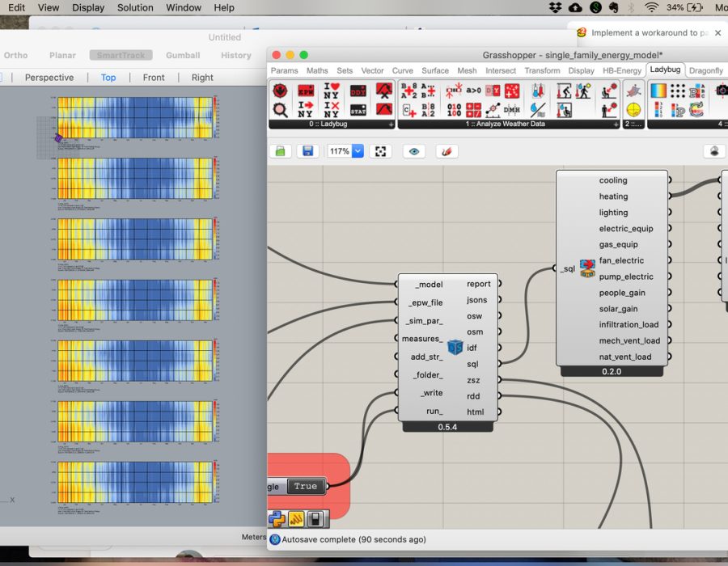Open the View menu in the menu bar

(49, 7)
